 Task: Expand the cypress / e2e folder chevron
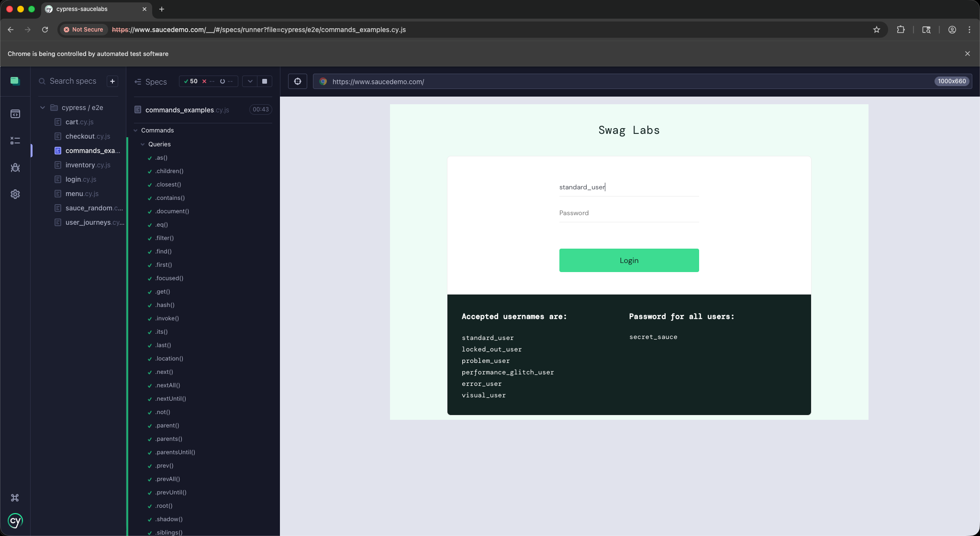(x=42, y=107)
